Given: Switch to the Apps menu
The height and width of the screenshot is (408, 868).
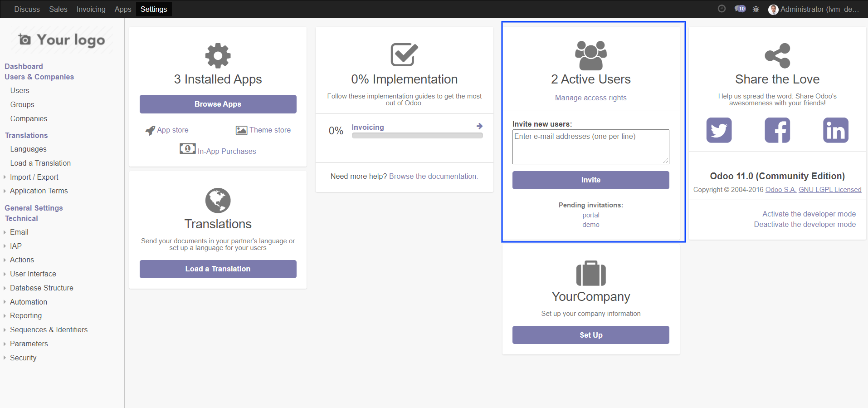Looking at the screenshot, I should [122, 9].
